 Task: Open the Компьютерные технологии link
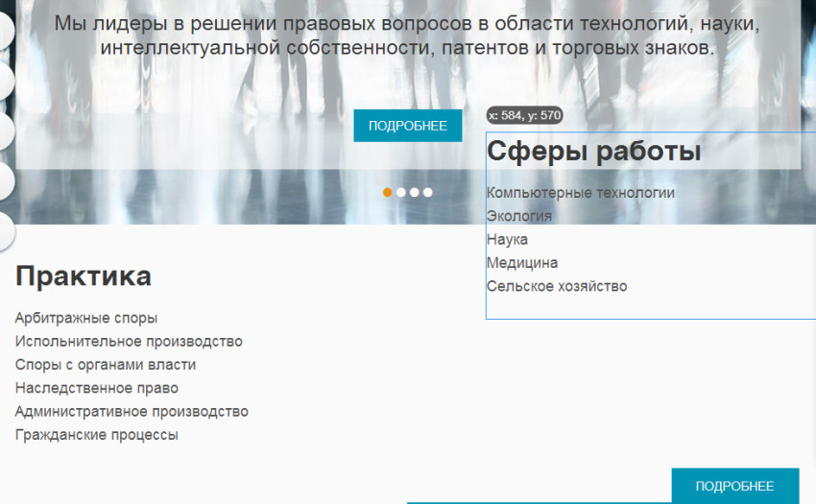tap(580, 193)
